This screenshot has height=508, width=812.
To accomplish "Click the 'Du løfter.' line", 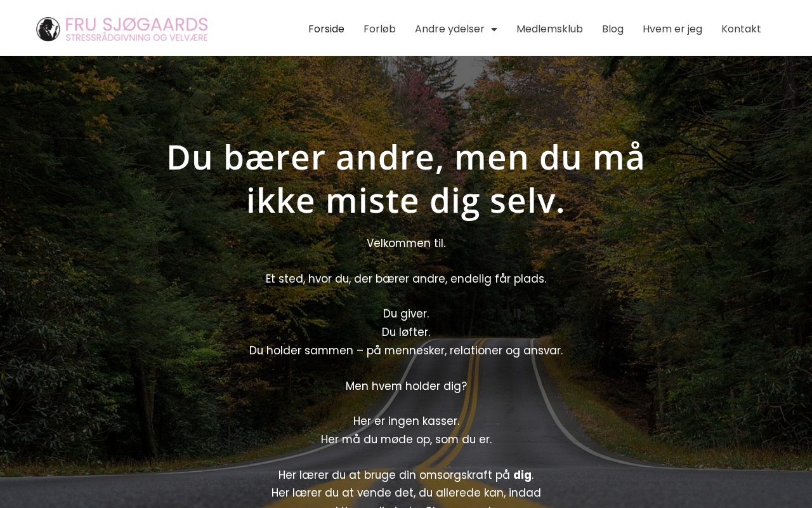I will [x=406, y=332].
